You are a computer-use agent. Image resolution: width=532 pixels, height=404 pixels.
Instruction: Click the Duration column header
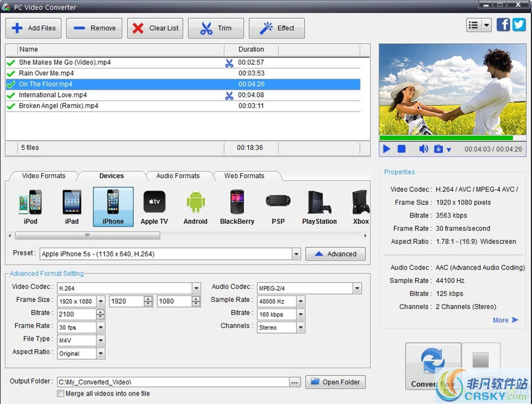[x=251, y=50]
